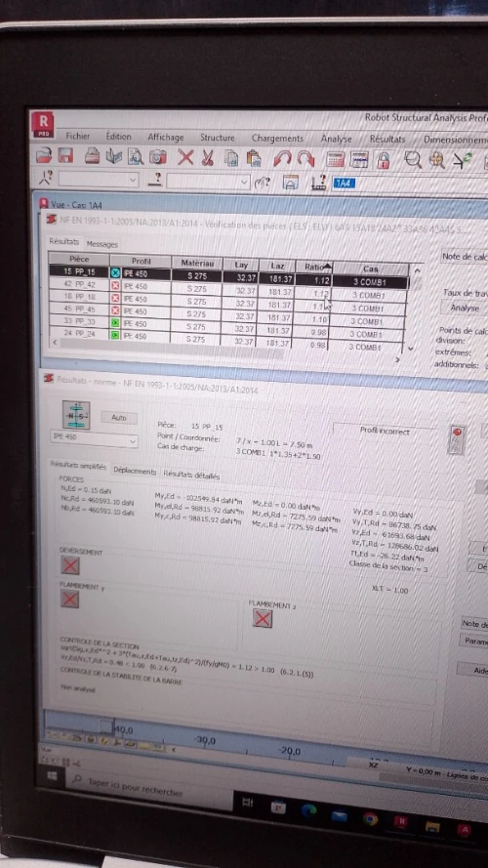Click the calculator Calculations icon
488x868 pixels.
[336, 159]
